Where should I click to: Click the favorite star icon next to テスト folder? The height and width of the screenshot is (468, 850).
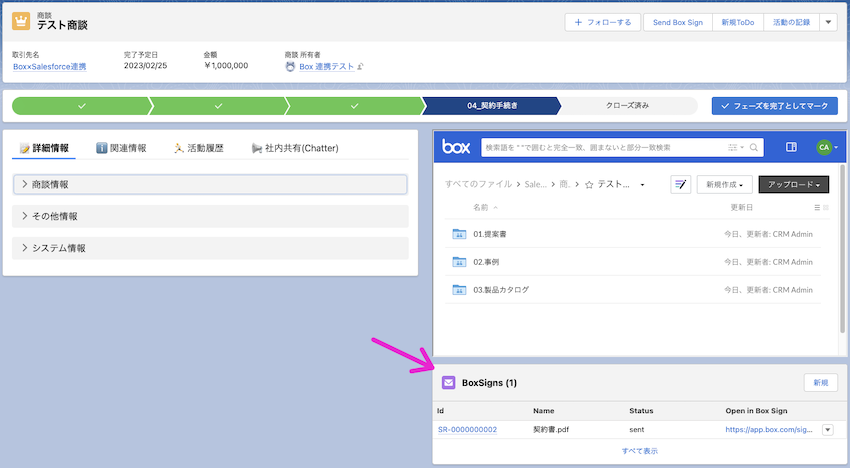tap(589, 185)
